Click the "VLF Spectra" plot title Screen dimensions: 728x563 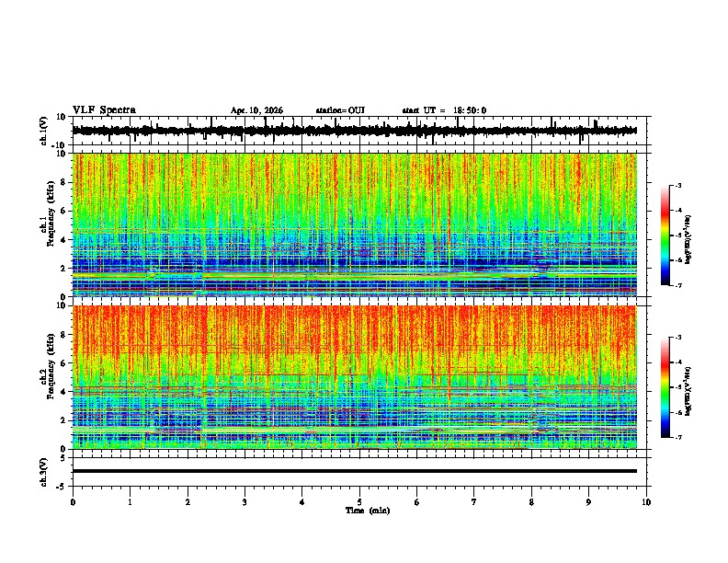[x=104, y=110]
